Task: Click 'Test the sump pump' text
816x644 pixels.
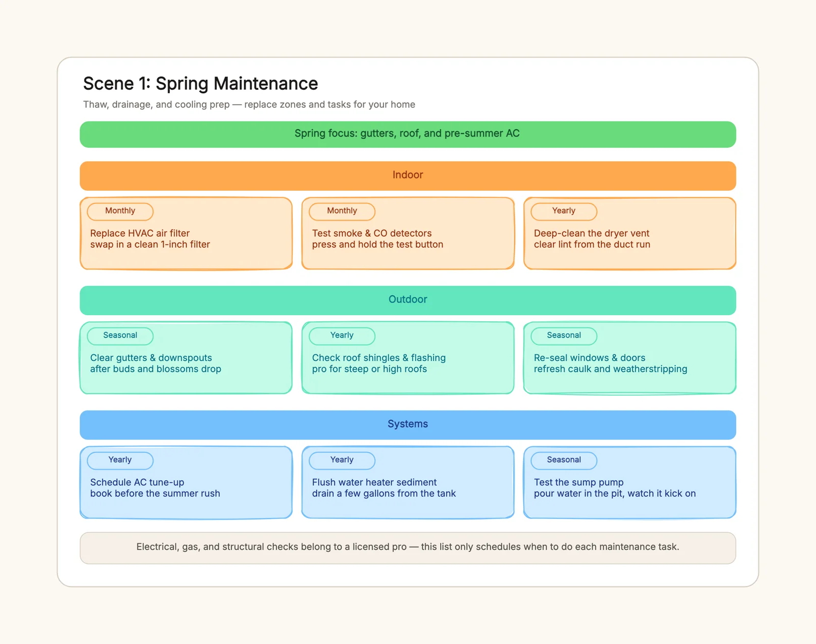Action: [x=579, y=482]
